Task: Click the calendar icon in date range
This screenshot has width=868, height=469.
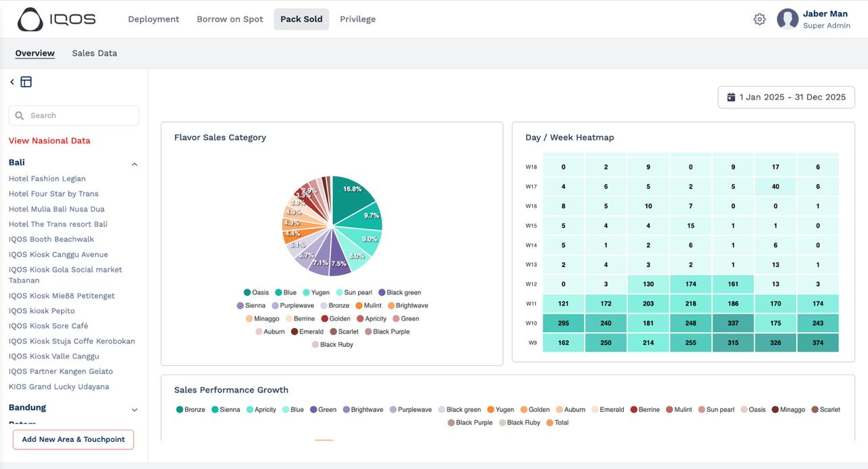Action: [x=731, y=98]
